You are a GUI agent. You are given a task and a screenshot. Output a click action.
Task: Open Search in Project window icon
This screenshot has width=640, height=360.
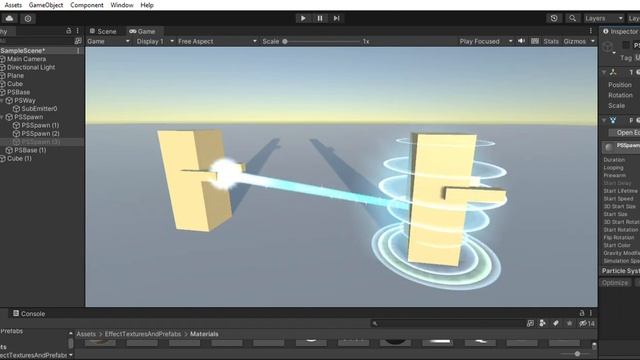(530, 324)
